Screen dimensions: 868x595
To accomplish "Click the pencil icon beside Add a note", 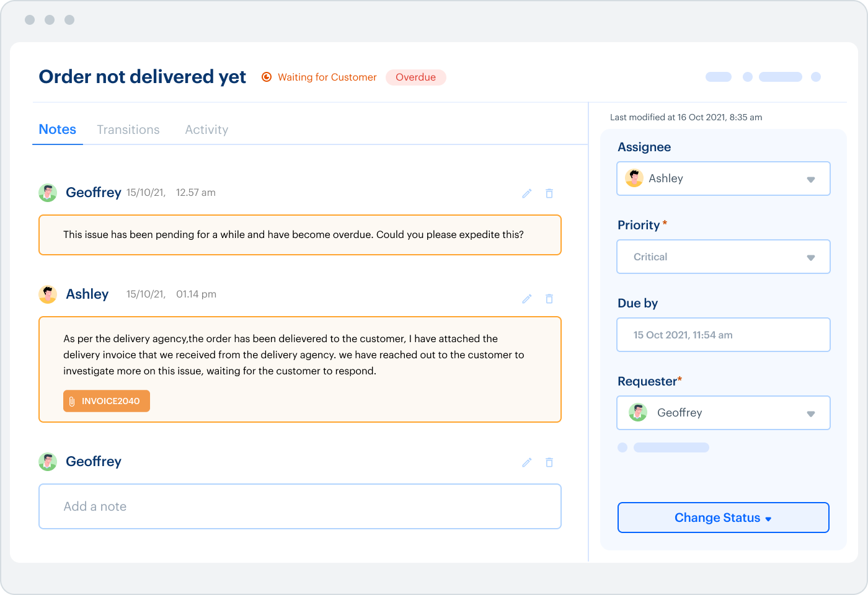I will click(x=527, y=462).
